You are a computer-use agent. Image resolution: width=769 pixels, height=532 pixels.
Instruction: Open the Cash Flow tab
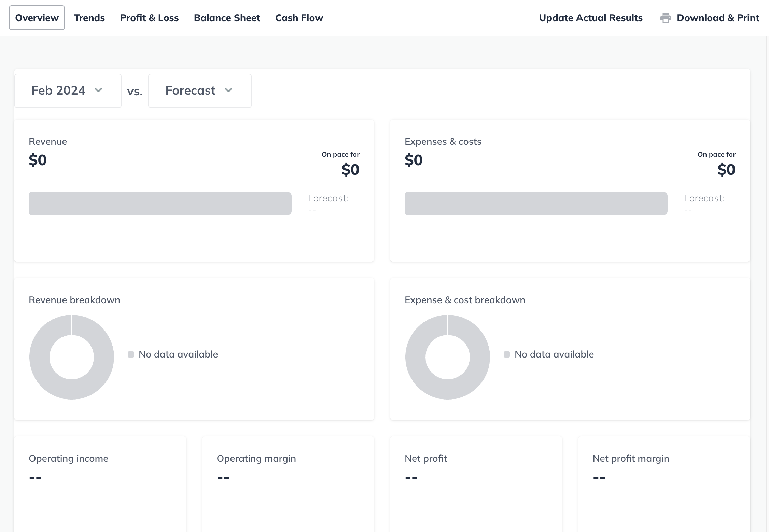point(299,18)
